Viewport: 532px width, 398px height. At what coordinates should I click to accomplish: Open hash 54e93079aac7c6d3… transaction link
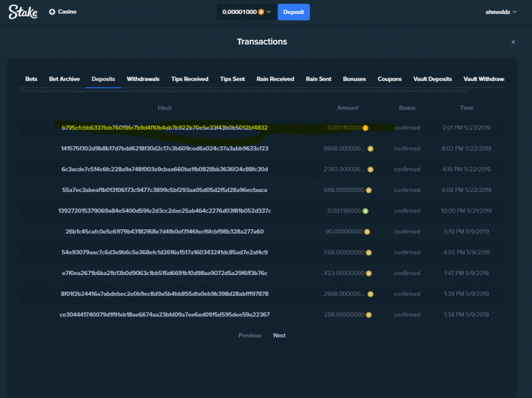pyautogui.click(x=164, y=252)
